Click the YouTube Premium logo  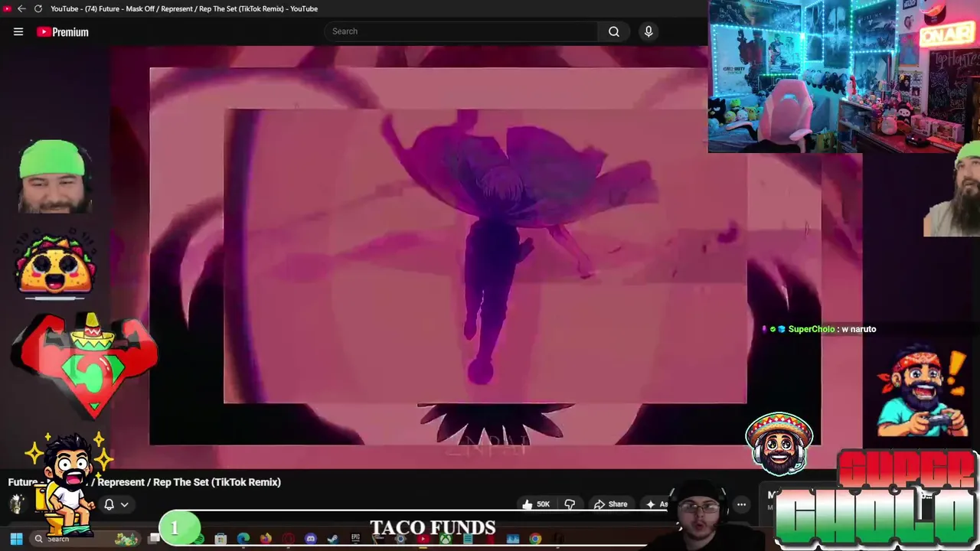(x=63, y=31)
